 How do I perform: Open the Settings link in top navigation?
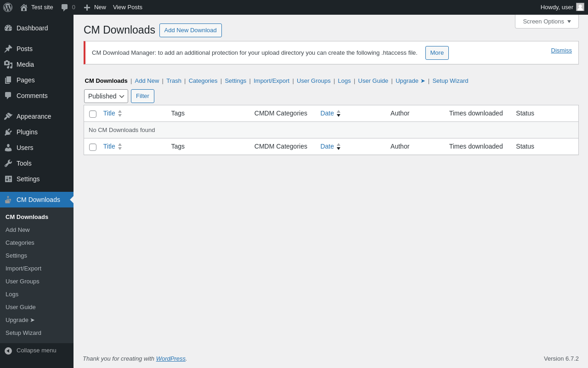[x=236, y=81]
